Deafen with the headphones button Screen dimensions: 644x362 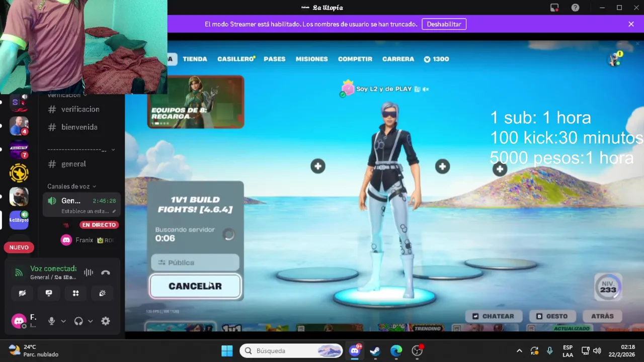(78, 321)
